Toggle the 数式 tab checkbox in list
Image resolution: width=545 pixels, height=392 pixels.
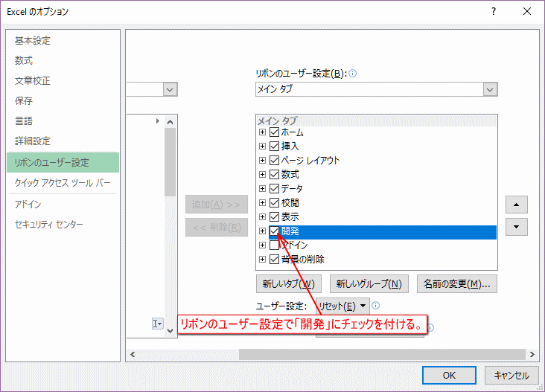click(274, 174)
